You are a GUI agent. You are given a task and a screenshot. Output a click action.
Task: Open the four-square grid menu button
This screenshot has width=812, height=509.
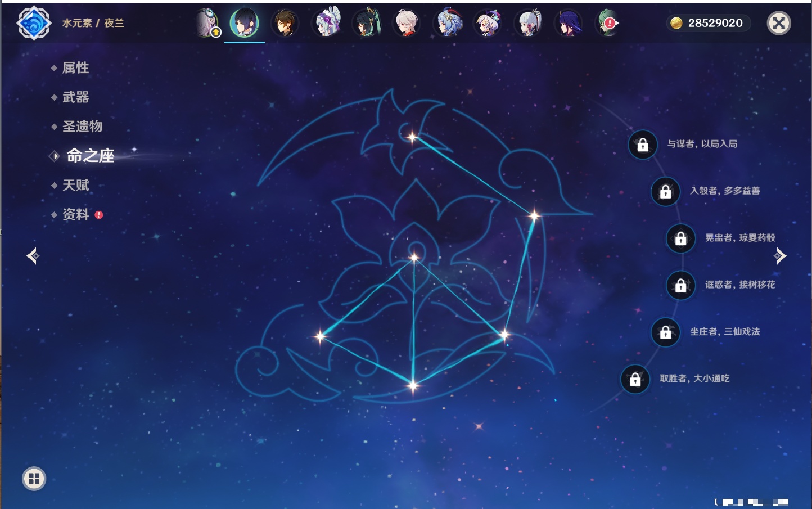(x=34, y=479)
